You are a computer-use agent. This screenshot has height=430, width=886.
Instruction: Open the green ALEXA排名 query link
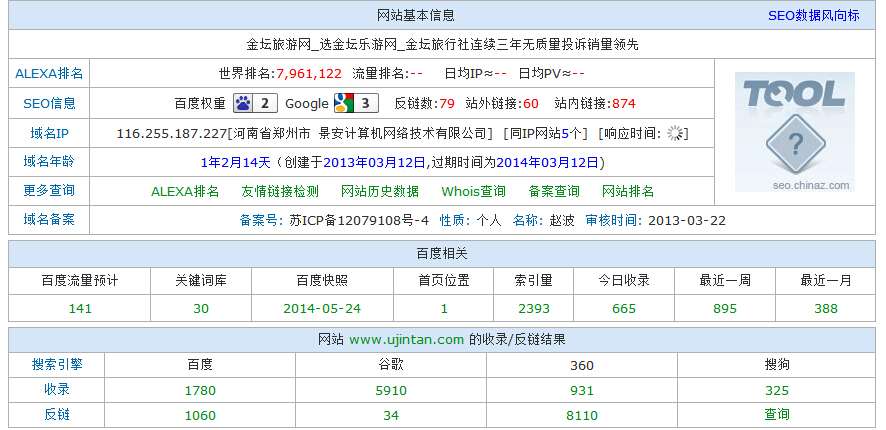click(x=185, y=192)
